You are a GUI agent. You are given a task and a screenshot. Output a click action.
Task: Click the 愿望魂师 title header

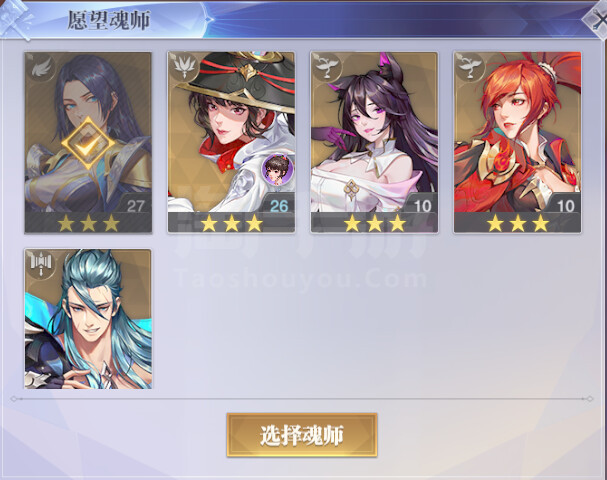(109, 20)
